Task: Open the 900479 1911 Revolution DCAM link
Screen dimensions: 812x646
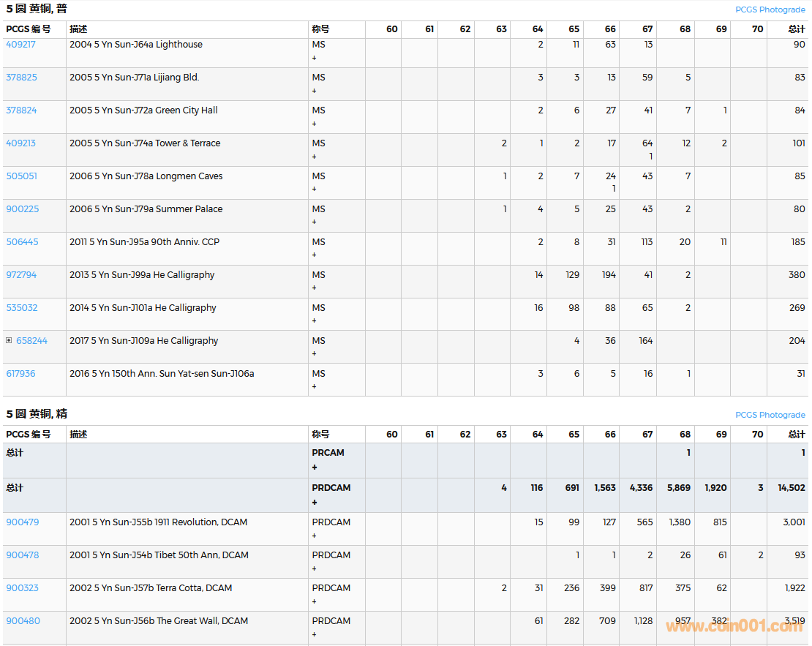Action: pos(22,522)
